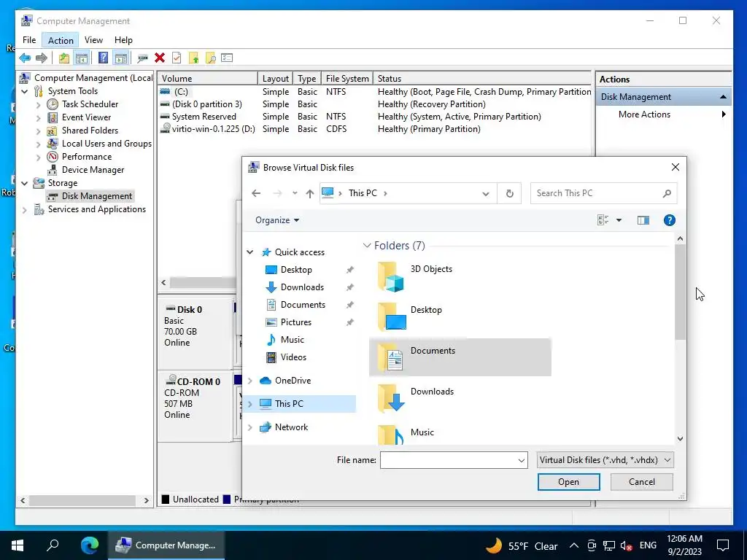Select Videos in Quick access
The width and height of the screenshot is (747, 560).
(293, 357)
